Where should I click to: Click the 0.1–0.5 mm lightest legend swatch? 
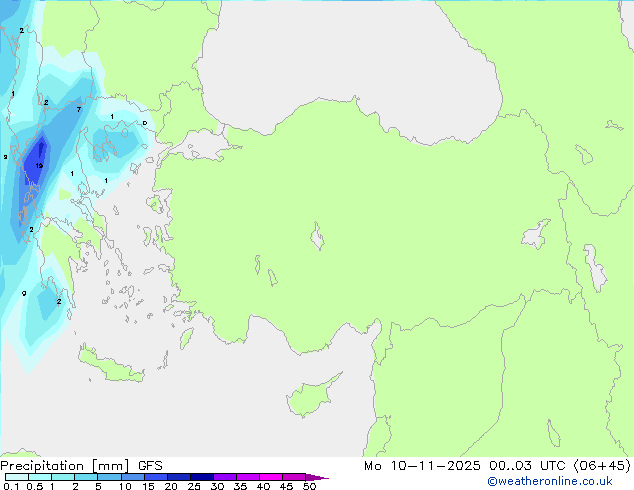[17, 477]
